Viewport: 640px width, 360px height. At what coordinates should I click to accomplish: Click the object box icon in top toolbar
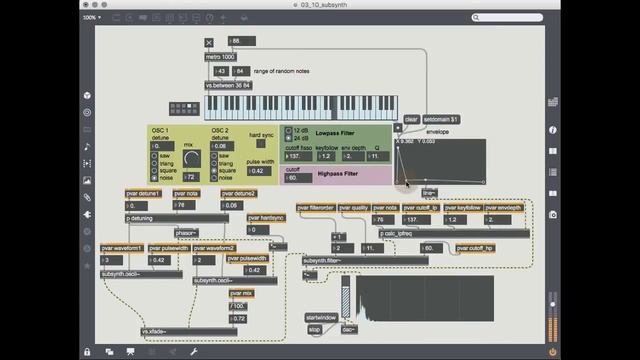(116, 18)
